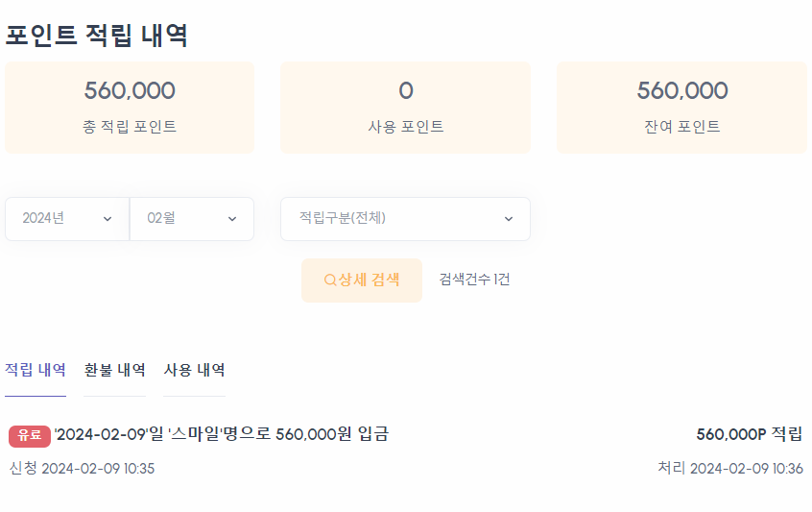Click the 검색건수 1건 result count

click(474, 280)
